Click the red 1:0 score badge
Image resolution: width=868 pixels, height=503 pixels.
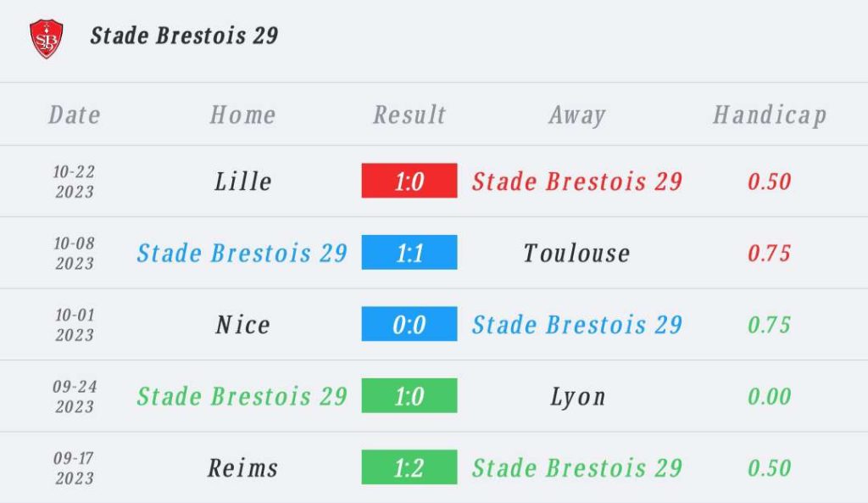[x=409, y=181]
